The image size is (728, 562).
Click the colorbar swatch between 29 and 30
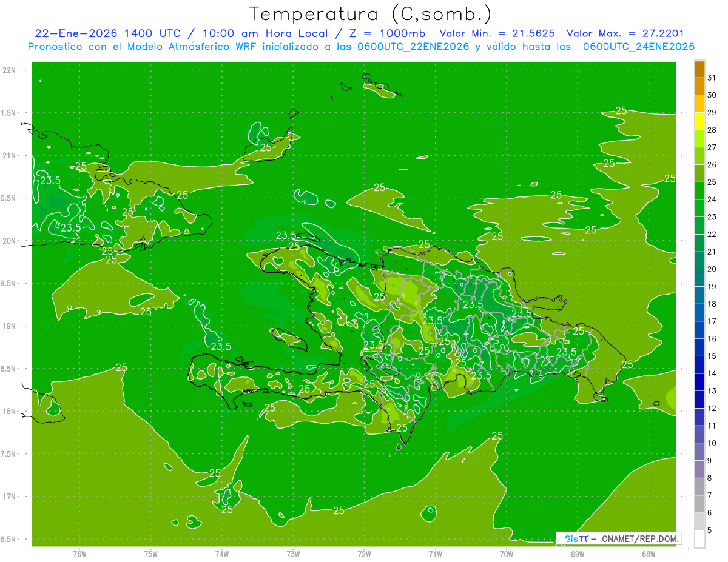[x=699, y=104]
